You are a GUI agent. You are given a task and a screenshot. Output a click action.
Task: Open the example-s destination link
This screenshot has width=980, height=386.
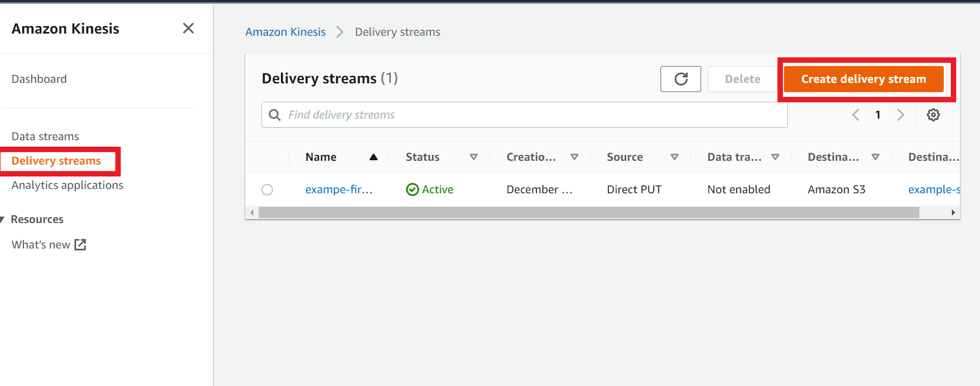[934, 189]
